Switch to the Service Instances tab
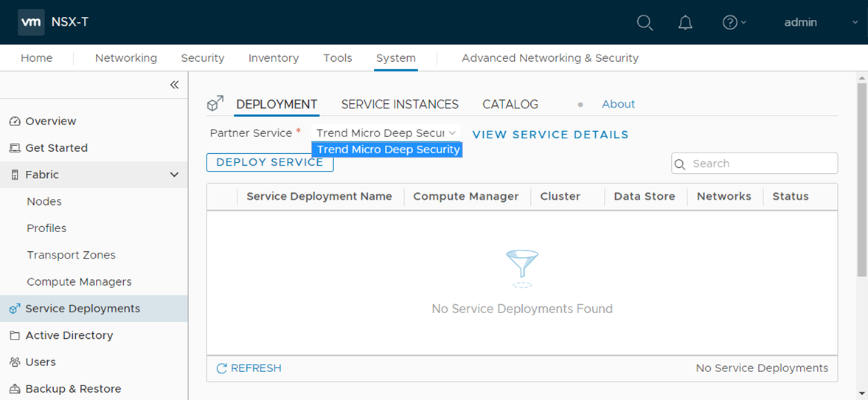This screenshot has width=868, height=400. pos(400,105)
